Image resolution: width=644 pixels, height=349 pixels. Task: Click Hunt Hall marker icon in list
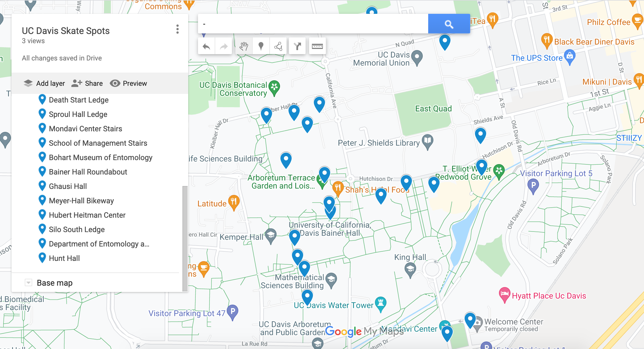coord(42,258)
